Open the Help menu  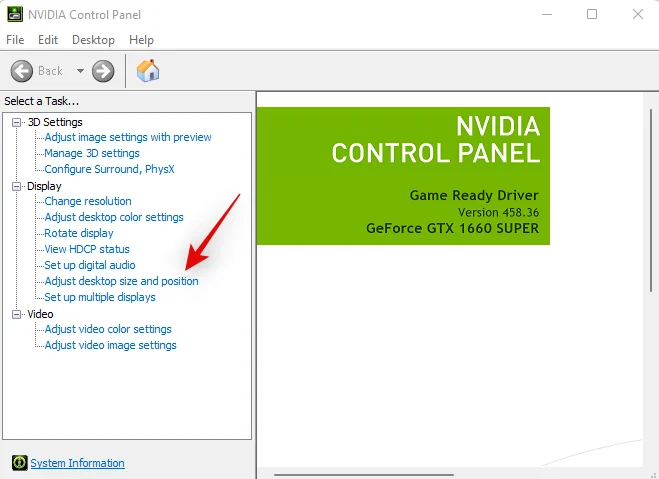141,40
